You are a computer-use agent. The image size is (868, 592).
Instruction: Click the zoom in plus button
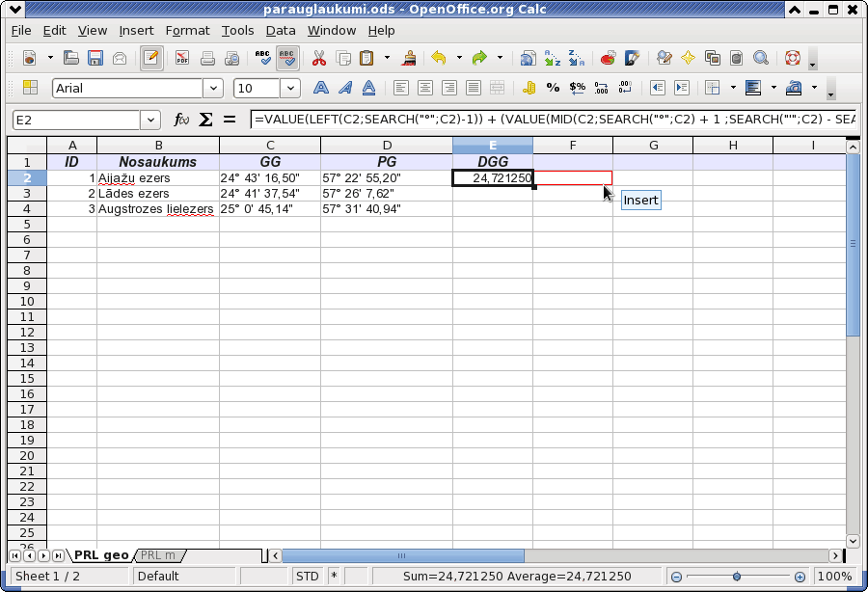(x=800, y=578)
